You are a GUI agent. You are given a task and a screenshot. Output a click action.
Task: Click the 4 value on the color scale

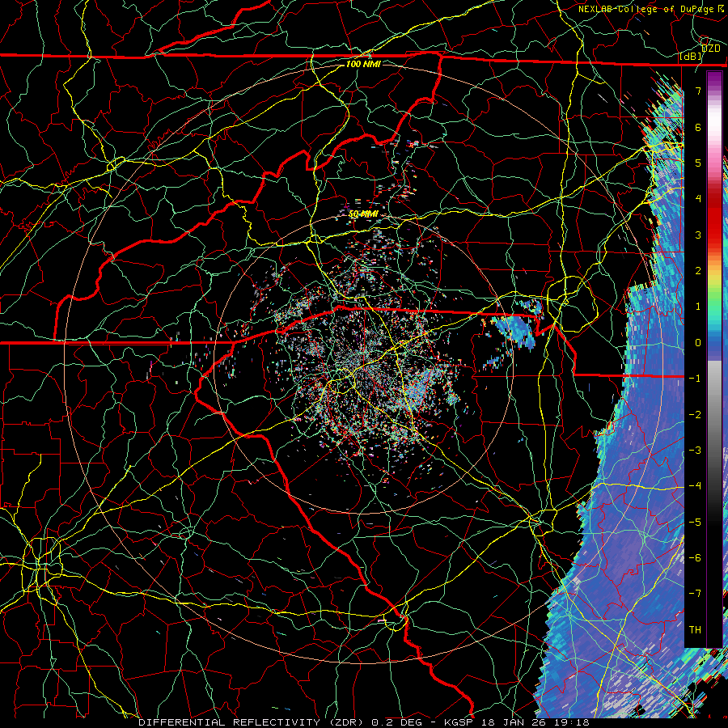[698, 199]
